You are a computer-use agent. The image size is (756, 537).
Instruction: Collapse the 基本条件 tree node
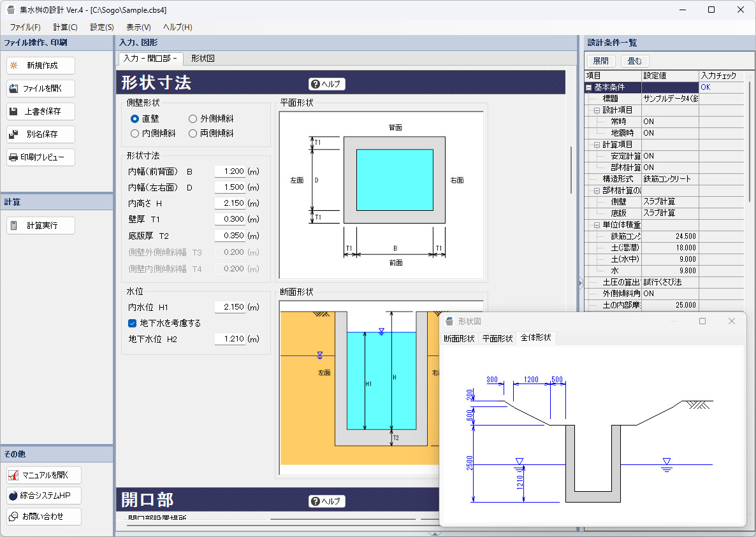(589, 87)
